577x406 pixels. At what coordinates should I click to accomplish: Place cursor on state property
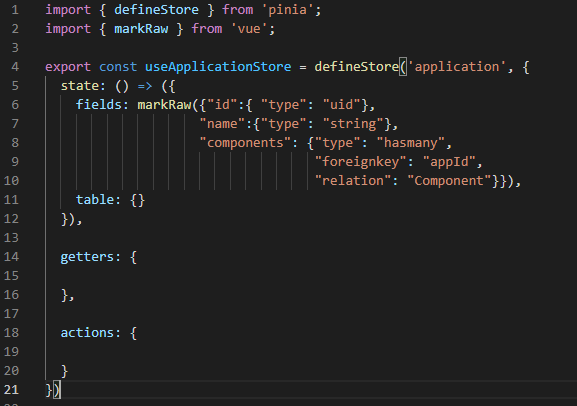tap(79, 86)
